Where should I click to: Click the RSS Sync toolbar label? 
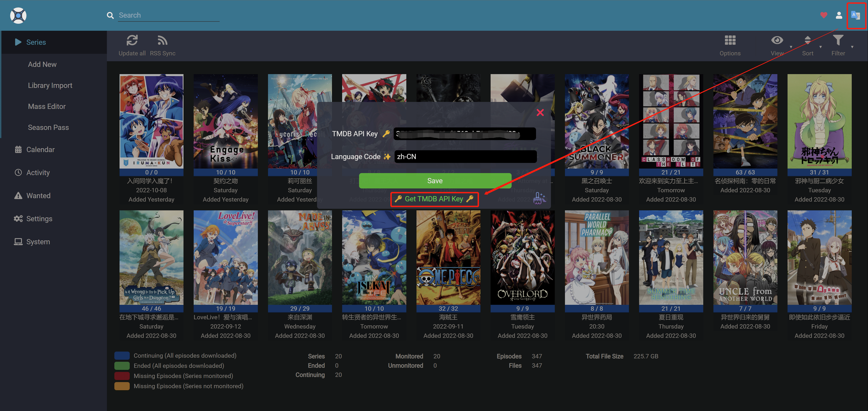(162, 53)
